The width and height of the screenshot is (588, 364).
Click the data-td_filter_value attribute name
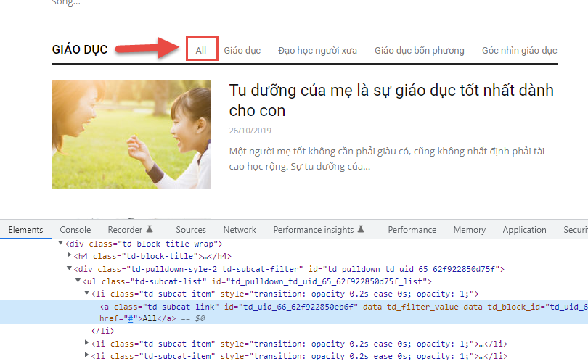coord(411,307)
